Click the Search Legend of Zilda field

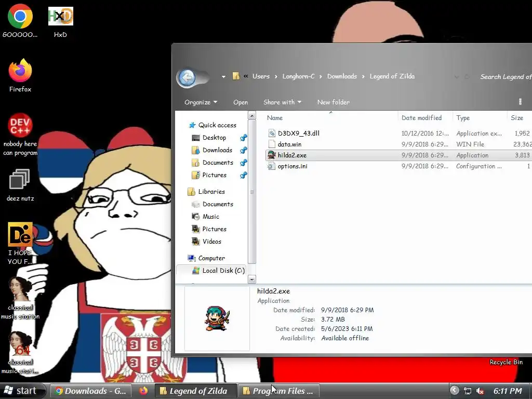tap(506, 77)
